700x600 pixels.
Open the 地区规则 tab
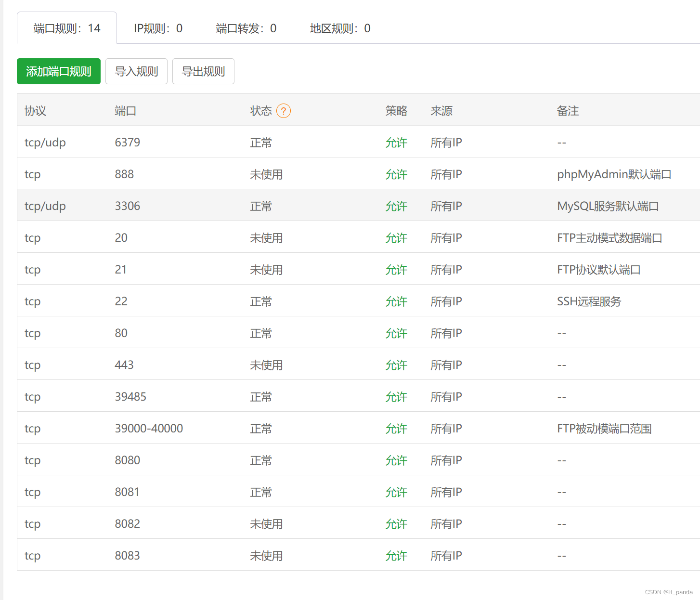(x=340, y=28)
